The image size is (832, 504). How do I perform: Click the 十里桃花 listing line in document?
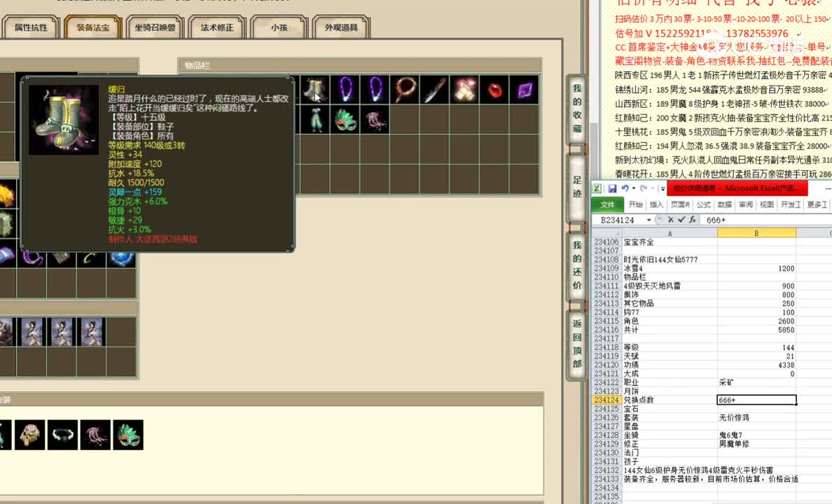(x=723, y=132)
